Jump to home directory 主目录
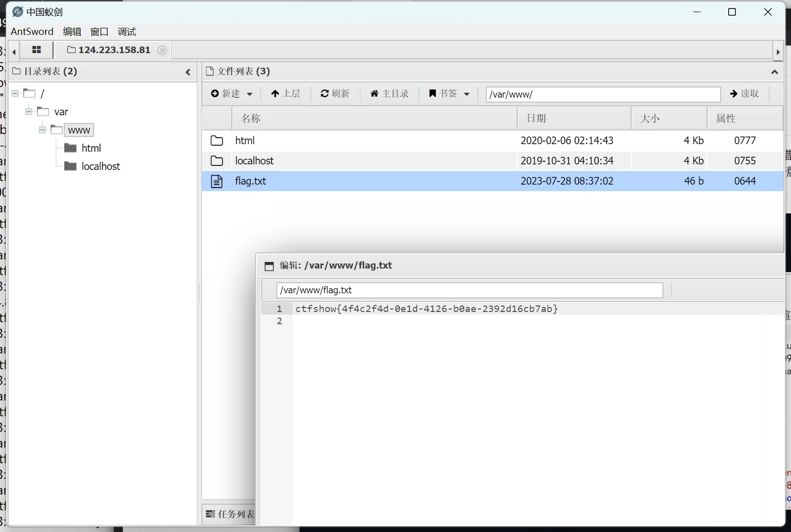Viewport: 791px width, 532px height. click(x=389, y=94)
